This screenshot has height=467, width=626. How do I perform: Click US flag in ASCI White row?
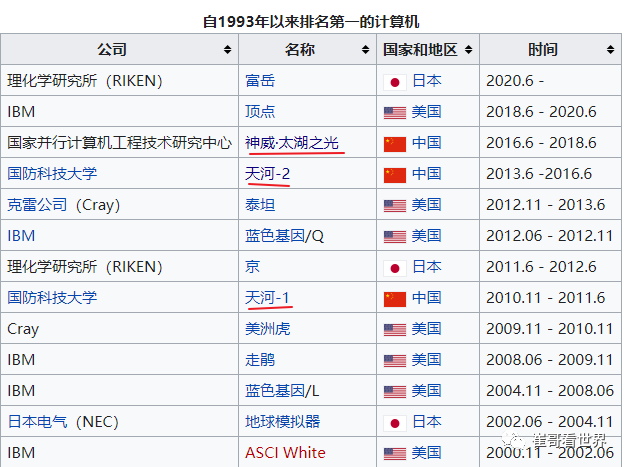click(395, 453)
